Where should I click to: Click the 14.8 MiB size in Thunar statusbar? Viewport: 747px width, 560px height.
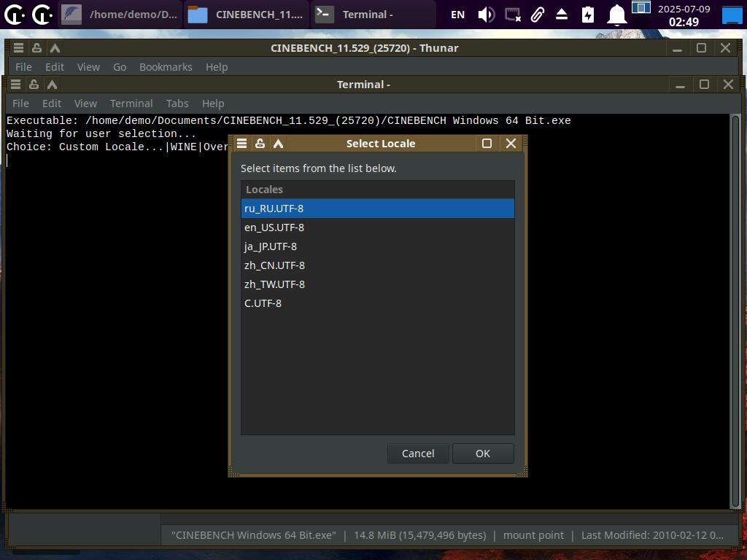pos(419,535)
